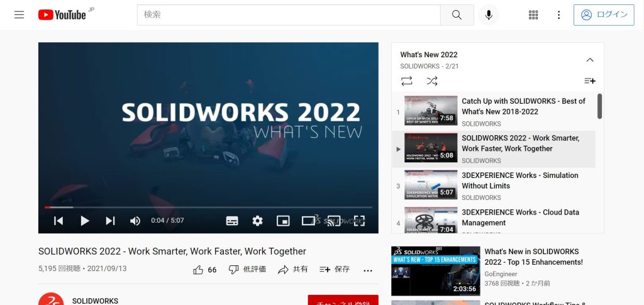Start voice search with microphone
Image resolution: width=644 pixels, height=305 pixels.
(x=488, y=14)
